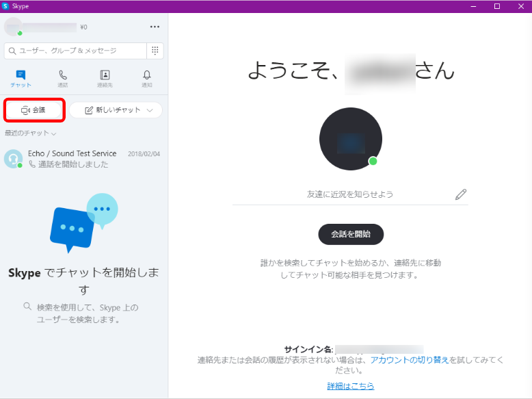The height and width of the screenshot is (399, 532).
Task: Switch to the 連絡先 contacts tab
Action: (x=105, y=79)
